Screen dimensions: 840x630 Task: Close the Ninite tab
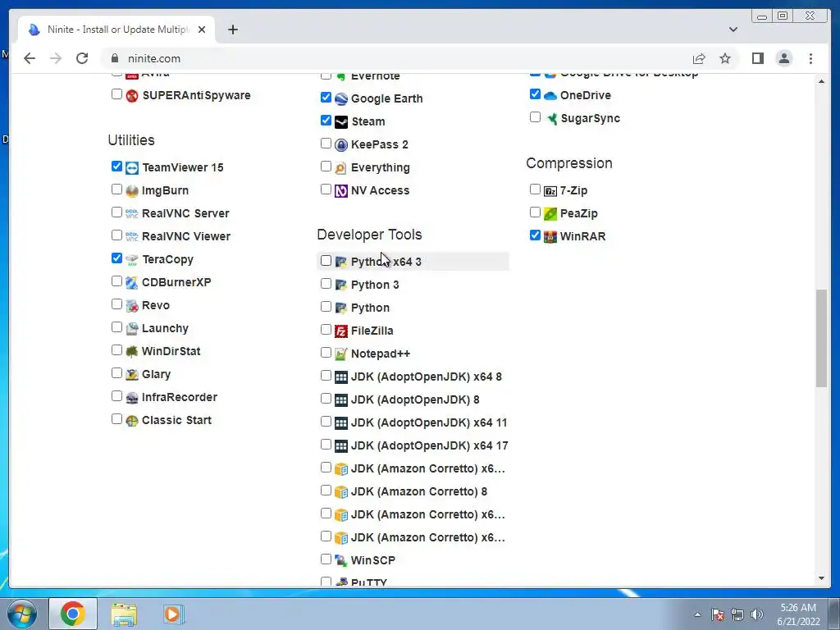[x=202, y=30]
